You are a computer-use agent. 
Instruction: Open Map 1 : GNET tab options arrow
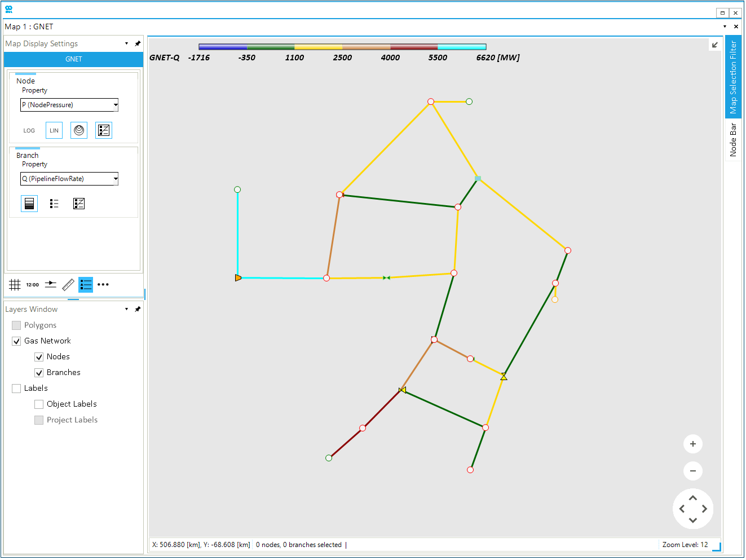725,27
